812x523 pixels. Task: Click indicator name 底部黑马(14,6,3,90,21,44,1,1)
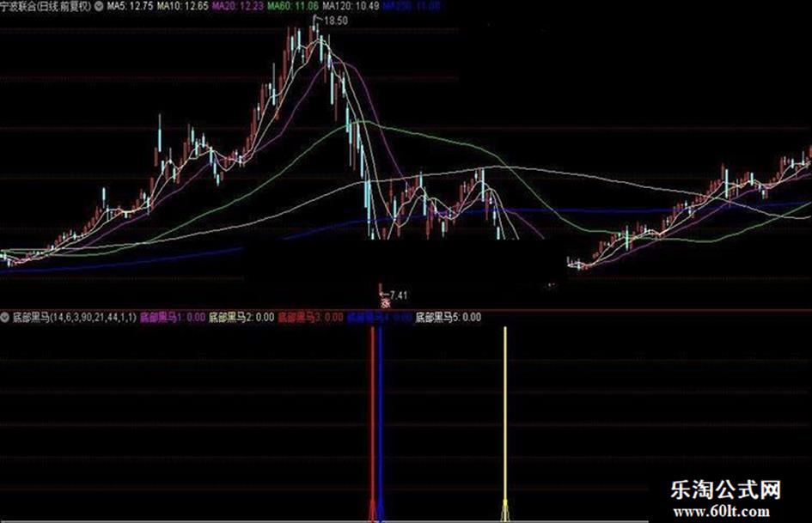(x=74, y=317)
